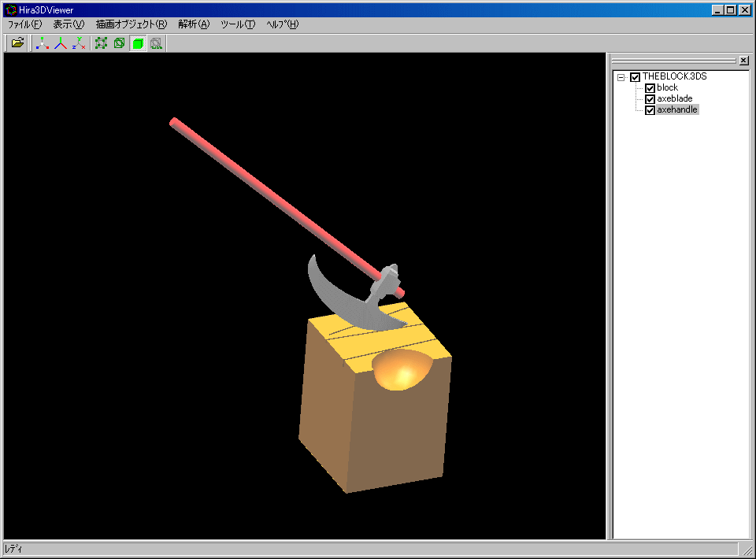Open the 解析(A) menu
The width and height of the screenshot is (756, 559).
pos(194,24)
